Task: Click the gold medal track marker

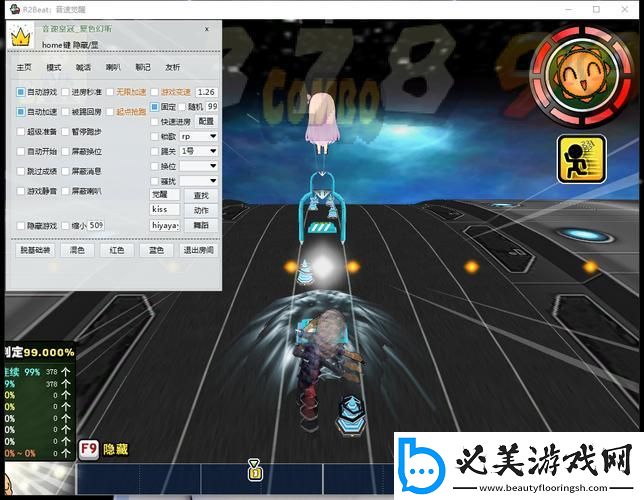Action: click(x=254, y=468)
